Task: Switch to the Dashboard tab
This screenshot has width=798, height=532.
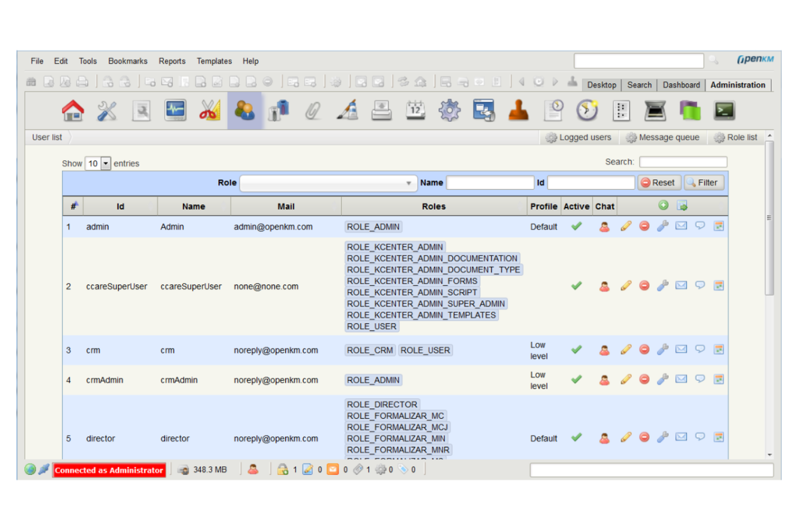Action: (x=681, y=85)
